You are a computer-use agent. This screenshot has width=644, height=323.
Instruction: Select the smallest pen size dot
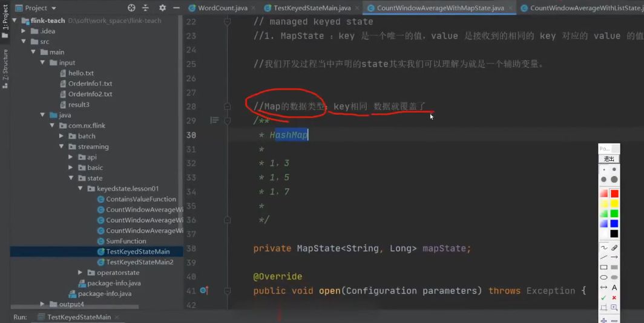[x=604, y=169]
